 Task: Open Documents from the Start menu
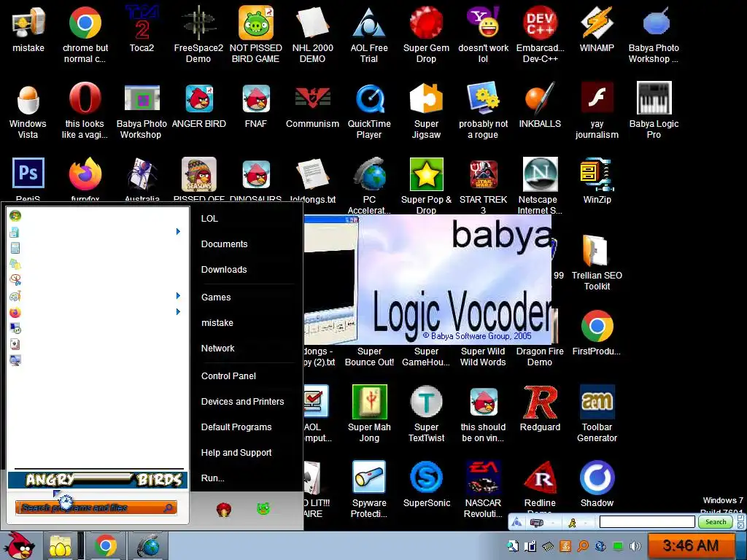pos(225,244)
